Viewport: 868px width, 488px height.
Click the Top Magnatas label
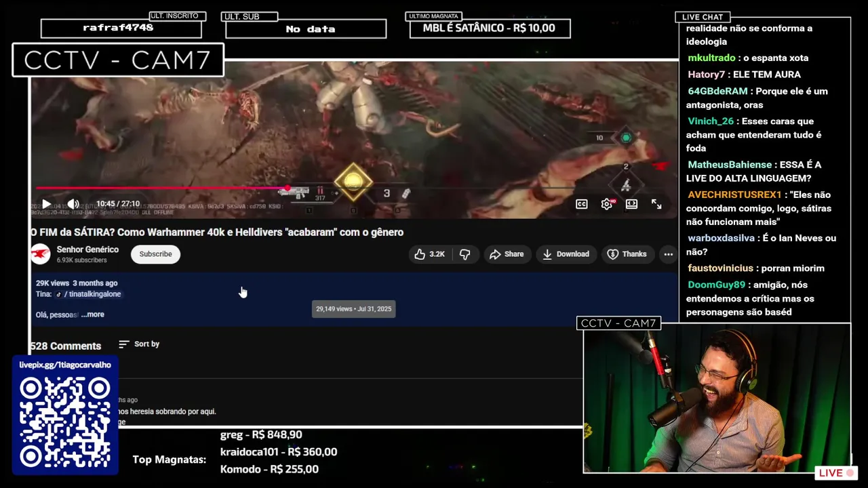pyautogui.click(x=169, y=460)
